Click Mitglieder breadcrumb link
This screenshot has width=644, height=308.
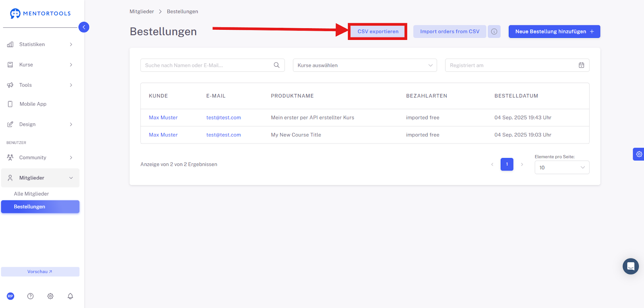point(142,11)
